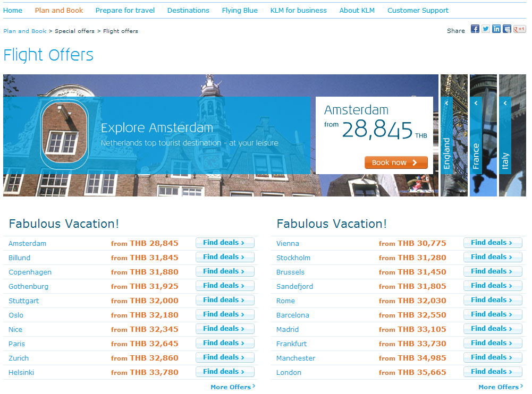
Task: Share page on LinkedIn icon
Action: coord(496,29)
